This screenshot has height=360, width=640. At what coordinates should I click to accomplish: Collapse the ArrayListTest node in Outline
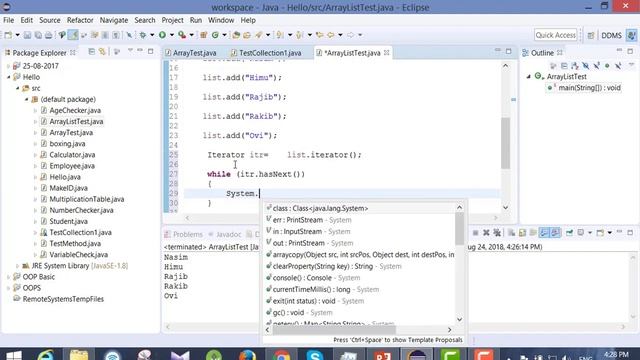point(529,76)
